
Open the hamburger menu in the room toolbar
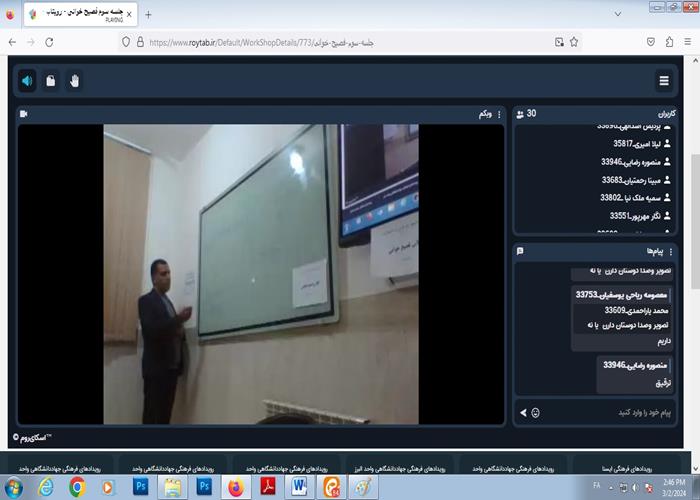[664, 81]
